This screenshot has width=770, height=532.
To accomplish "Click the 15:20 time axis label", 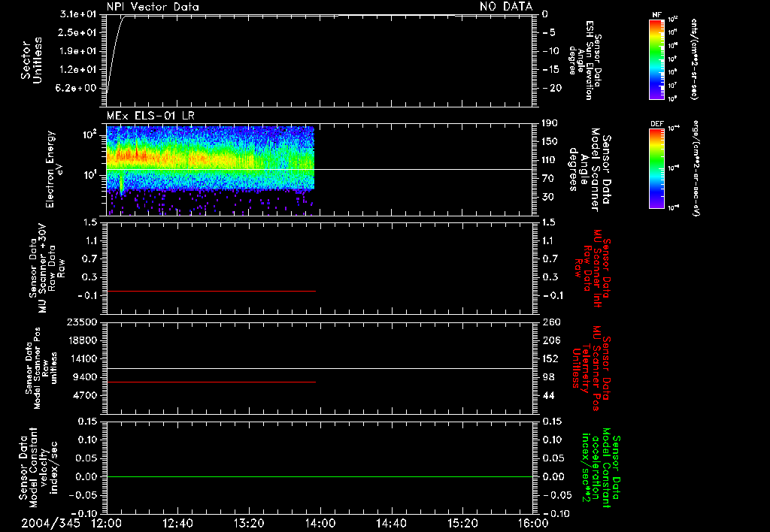I will click(x=462, y=523).
